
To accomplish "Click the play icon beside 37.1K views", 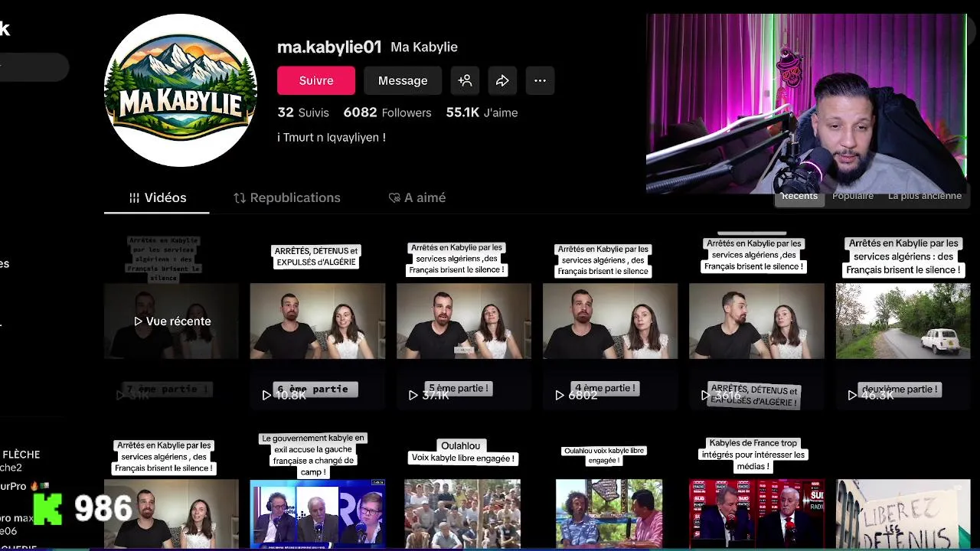I will 413,395.
